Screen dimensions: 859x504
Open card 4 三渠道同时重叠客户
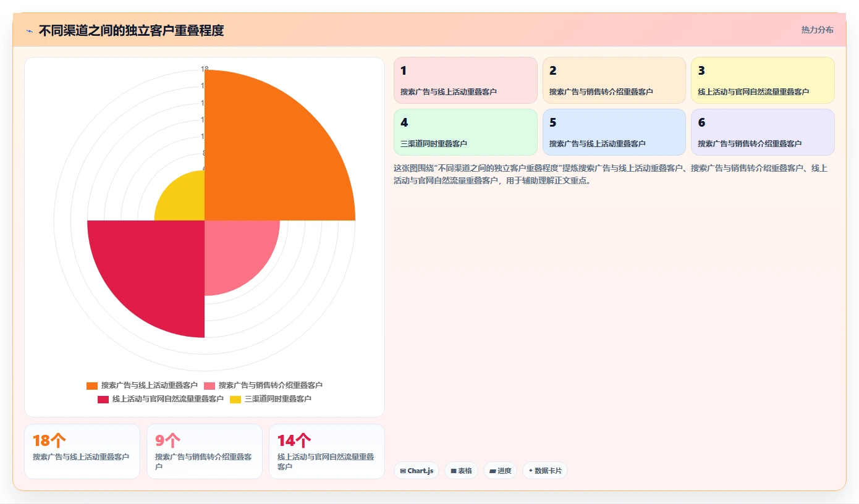[465, 132]
